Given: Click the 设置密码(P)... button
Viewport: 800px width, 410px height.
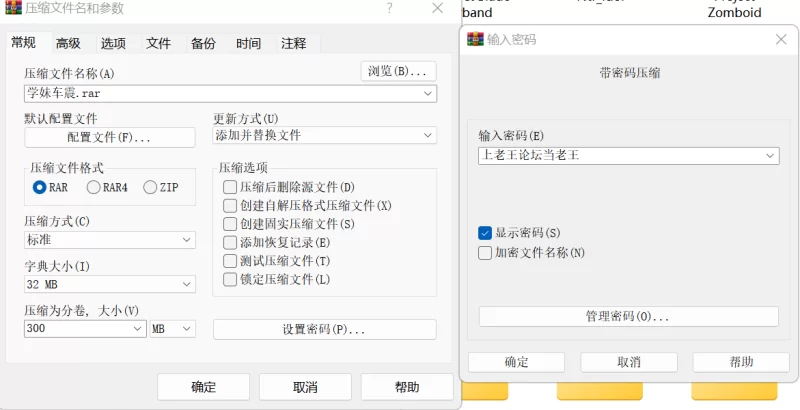Looking at the screenshot, I should pos(324,329).
